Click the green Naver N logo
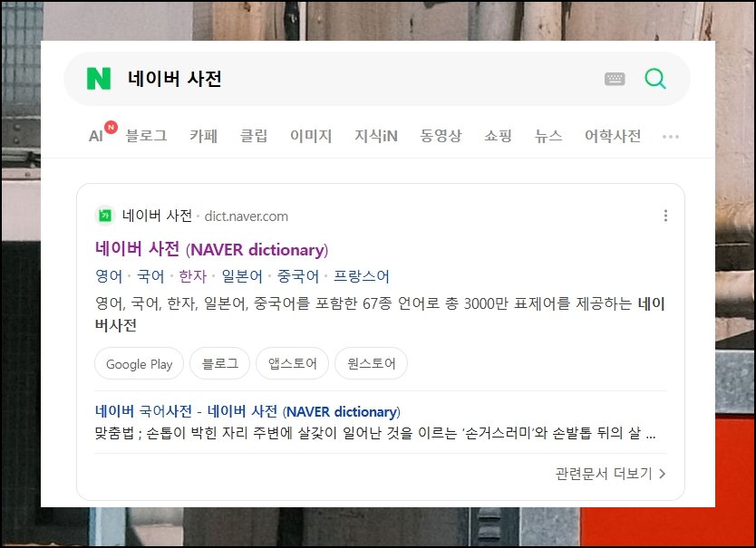 [x=99, y=79]
